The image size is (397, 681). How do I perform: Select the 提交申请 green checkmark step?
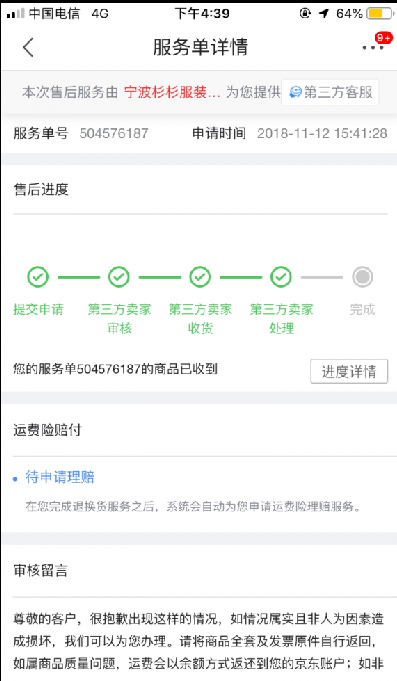click(38, 277)
